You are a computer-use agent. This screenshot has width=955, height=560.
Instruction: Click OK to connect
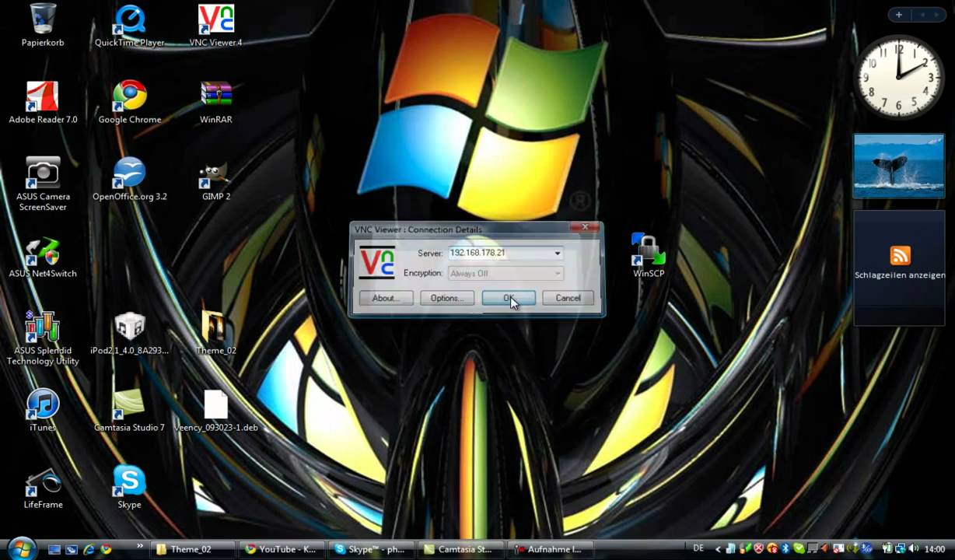click(509, 298)
